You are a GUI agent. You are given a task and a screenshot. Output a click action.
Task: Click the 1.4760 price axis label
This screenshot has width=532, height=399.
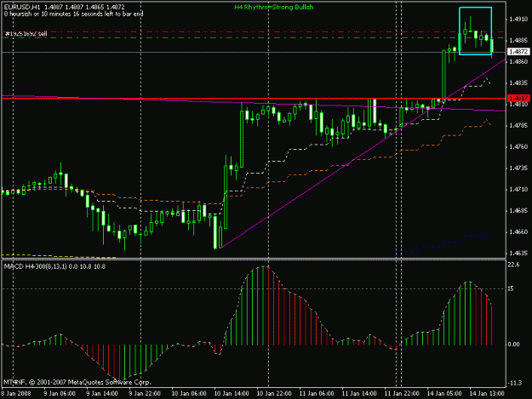[x=518, y=147]
